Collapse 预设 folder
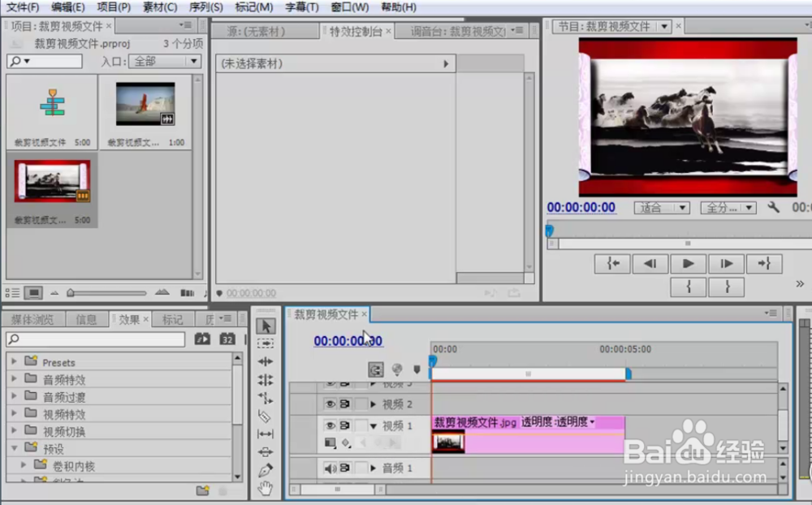This screenshot has width=812, height=505. tap(14, 447)
